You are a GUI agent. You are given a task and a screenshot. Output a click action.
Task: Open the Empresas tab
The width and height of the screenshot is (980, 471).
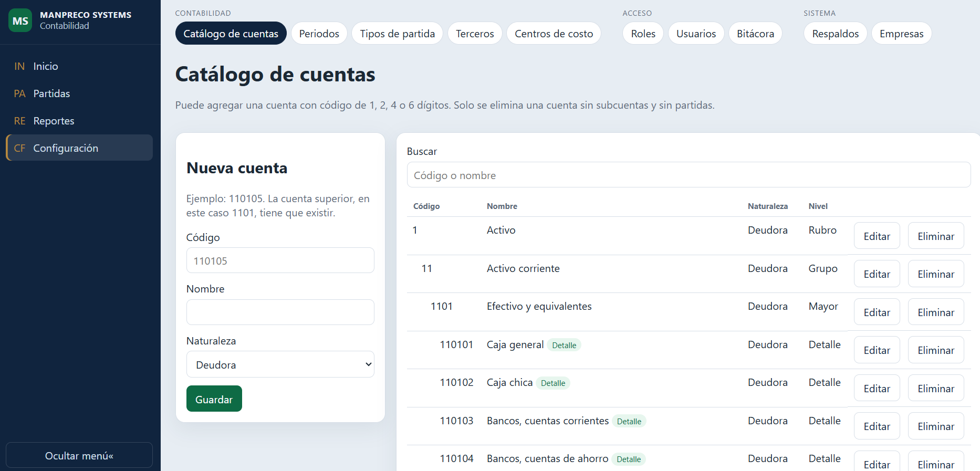pyautogui.click(x=902, y=34)
